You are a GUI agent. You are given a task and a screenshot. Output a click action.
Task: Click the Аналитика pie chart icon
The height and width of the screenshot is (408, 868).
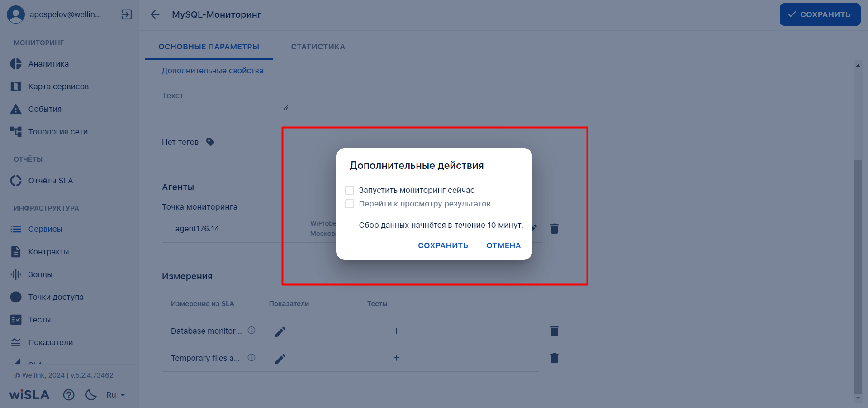[x=16, y=64]
